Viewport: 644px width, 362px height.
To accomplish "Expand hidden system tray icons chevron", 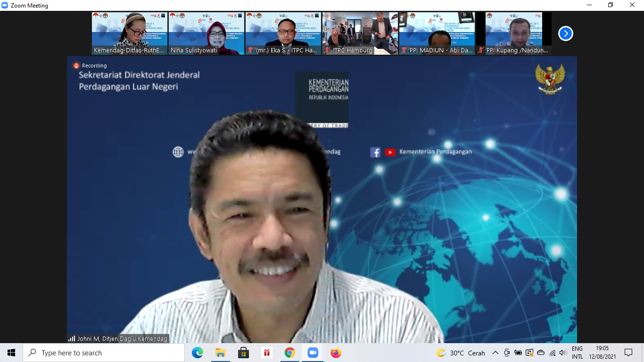I will coord(495,353).
